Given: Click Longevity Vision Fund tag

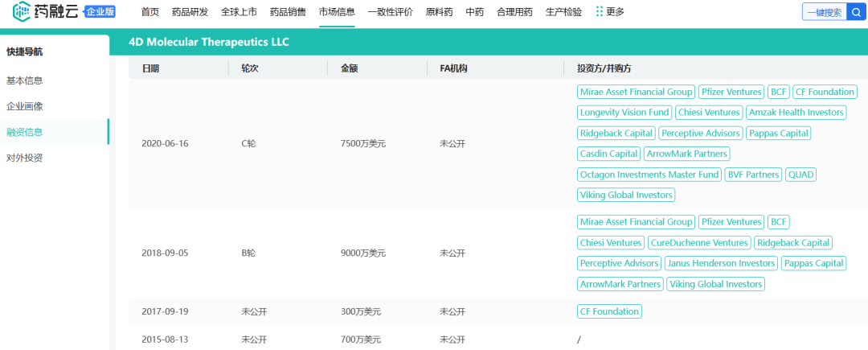Looking at the screenshot, I should (624, 113).
